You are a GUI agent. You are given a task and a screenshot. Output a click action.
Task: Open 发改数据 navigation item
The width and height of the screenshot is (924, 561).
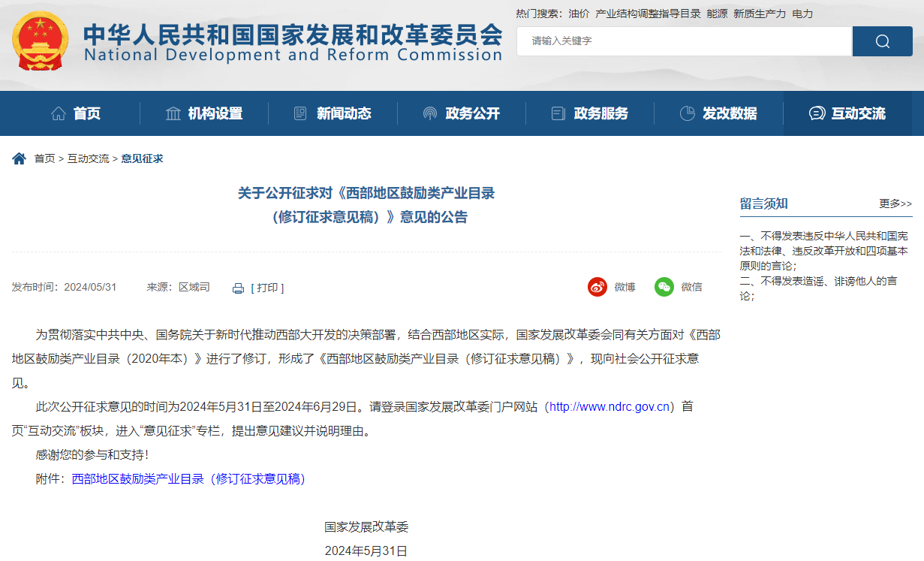718,113
